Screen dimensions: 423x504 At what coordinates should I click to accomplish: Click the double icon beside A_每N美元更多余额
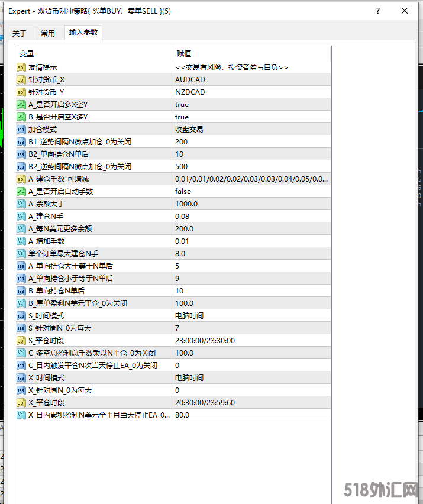point(21,229)
